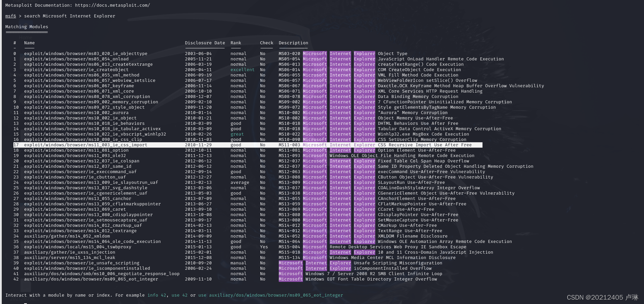
Task: Click module name ms06_071_xml_core
Action: (x=79, y=91)
